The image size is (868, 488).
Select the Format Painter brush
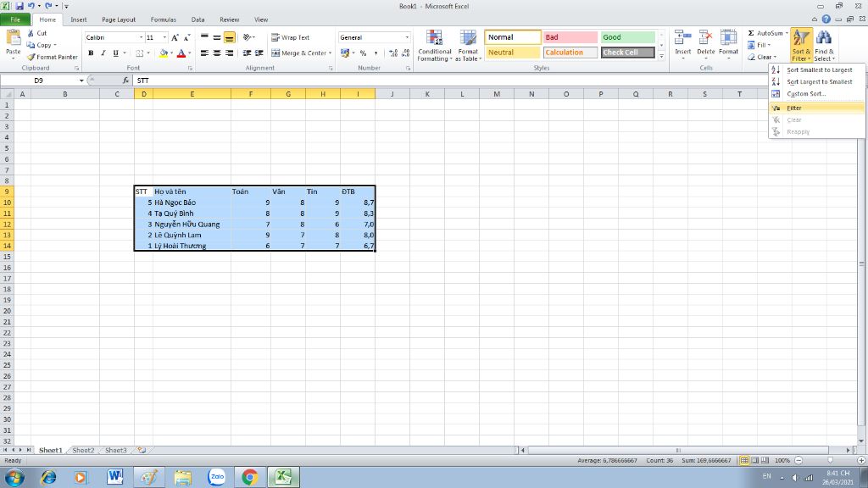[31, 57]
